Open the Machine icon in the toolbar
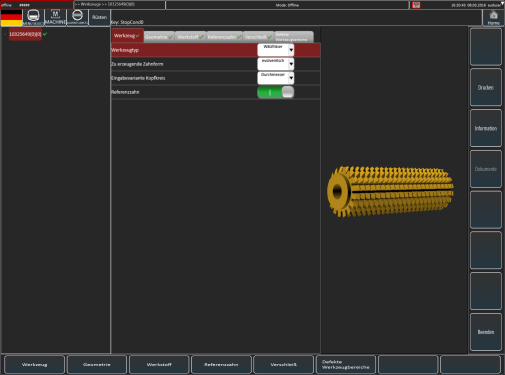The width and height of the screenshot is (505, 375). (x=55, y=17)
